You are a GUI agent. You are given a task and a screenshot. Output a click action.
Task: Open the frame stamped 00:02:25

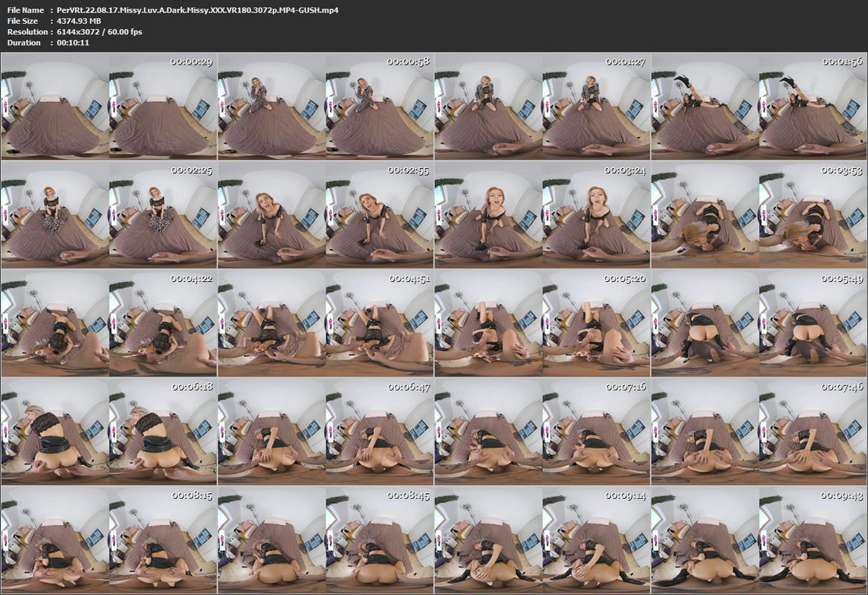click(109, 214)
